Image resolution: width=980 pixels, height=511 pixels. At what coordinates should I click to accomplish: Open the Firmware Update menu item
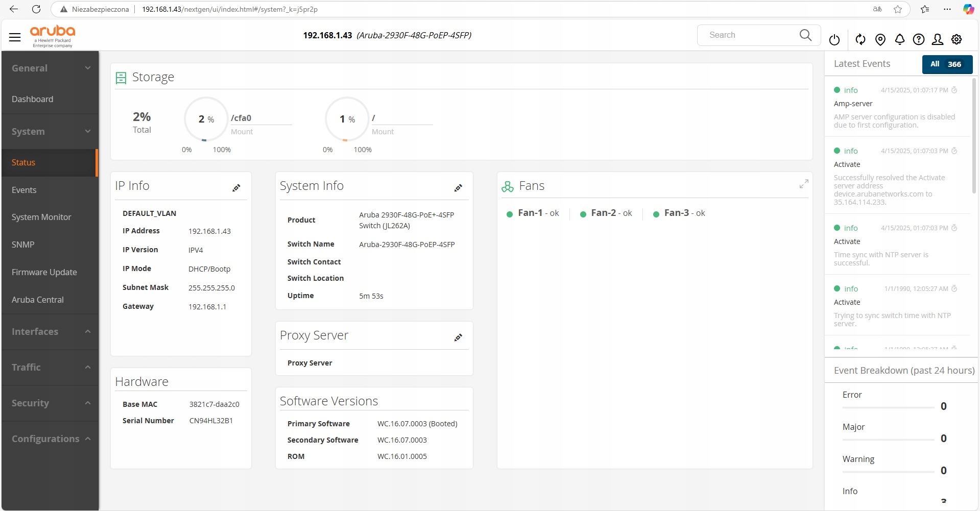coord(44,272)
